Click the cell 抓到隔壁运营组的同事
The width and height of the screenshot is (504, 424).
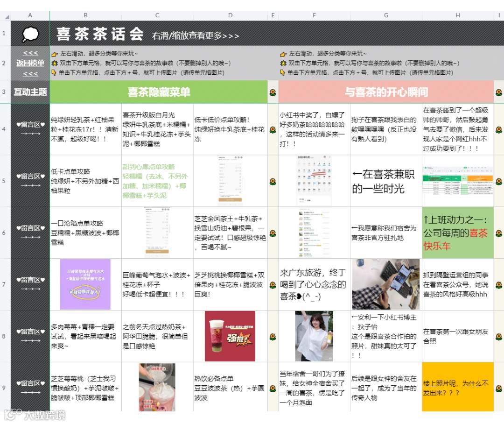tap(458, 284)
